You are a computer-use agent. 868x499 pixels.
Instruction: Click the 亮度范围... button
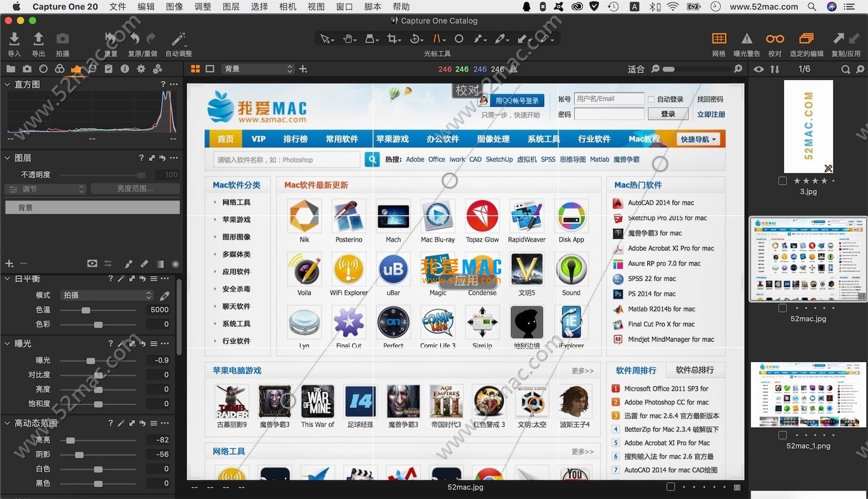135,189
